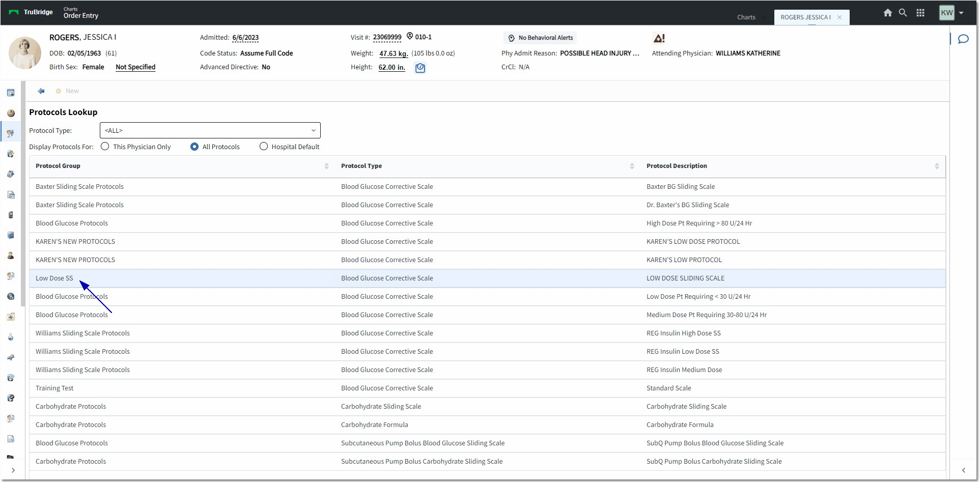Click the room location pin icon

coord(410,36)
